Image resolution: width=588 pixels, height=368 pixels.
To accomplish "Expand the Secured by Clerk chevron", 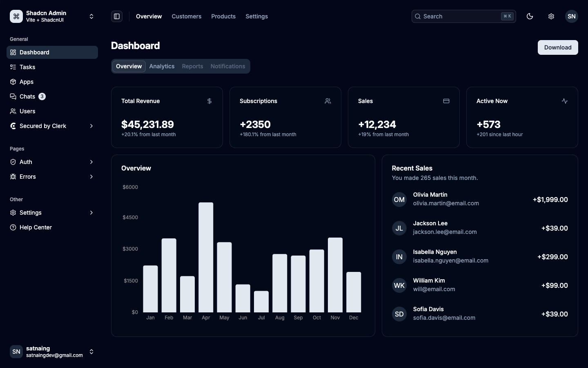I will tap(91, 126).
